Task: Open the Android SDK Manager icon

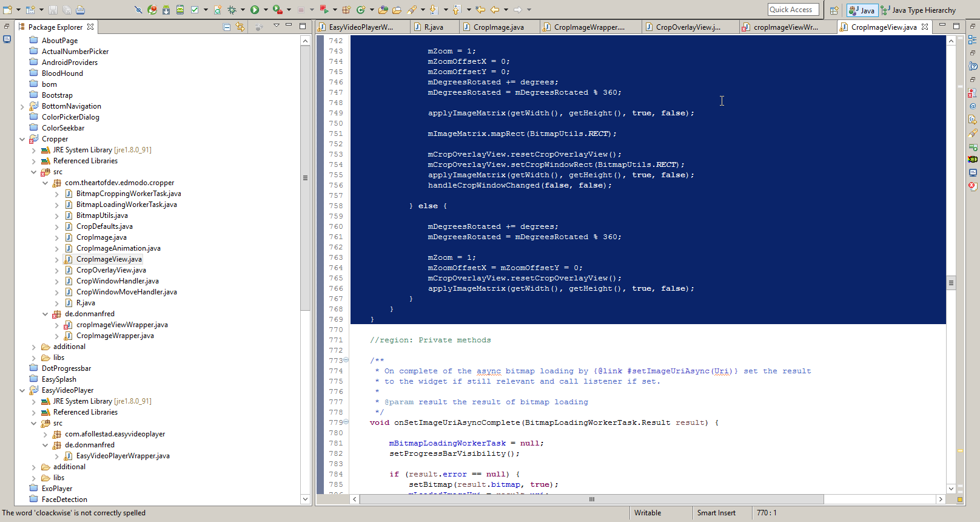Action: click(166, 10)
